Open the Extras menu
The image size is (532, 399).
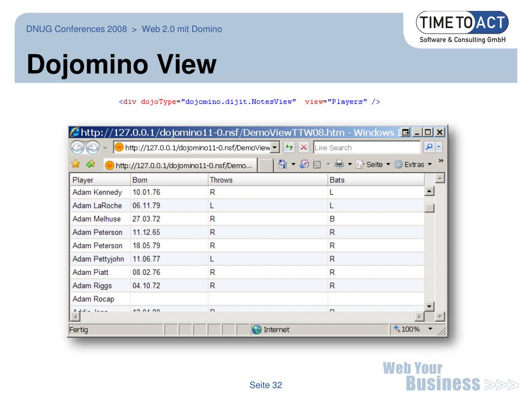[x=413, y=165]
